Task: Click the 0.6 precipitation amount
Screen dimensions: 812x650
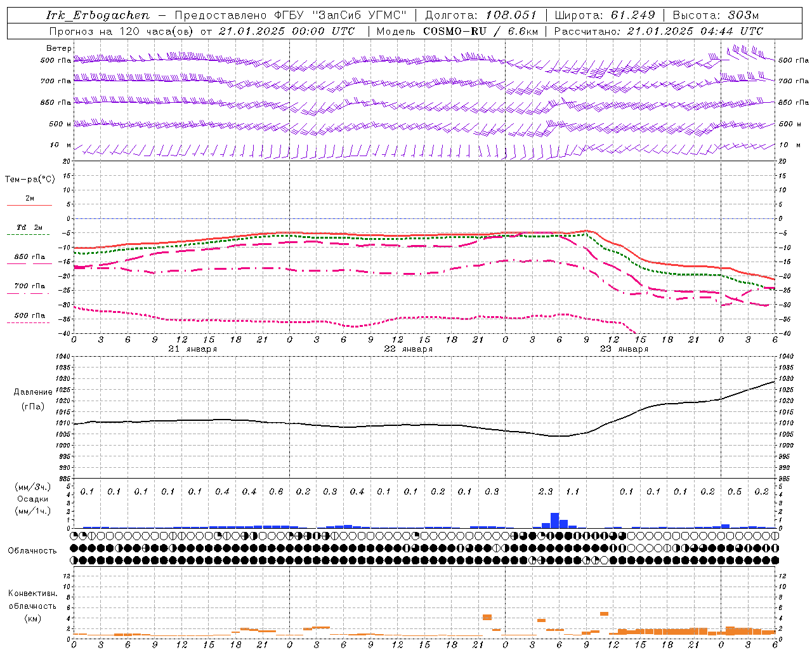Action: click(x=276, y=492)
